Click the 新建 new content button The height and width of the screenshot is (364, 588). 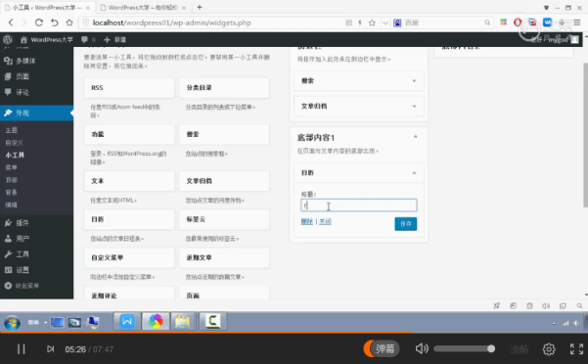click(x=115, y=39)
